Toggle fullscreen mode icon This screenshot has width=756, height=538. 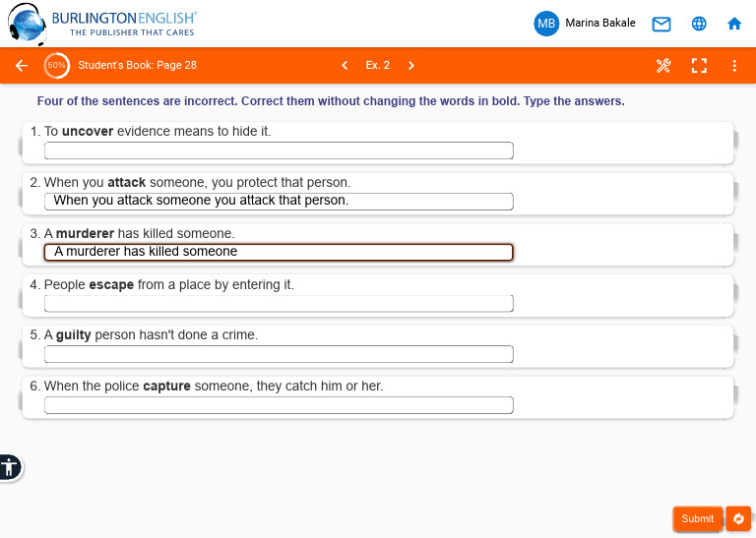click(x=699, y=66)
